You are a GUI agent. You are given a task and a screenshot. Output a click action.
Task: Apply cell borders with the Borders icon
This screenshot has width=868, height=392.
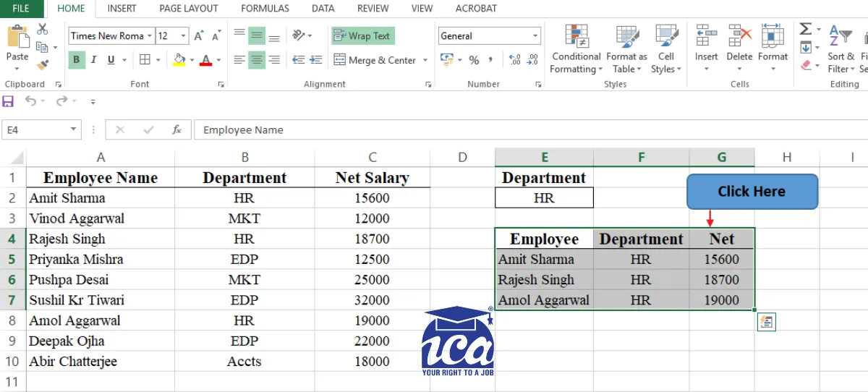tap(145, 60)
